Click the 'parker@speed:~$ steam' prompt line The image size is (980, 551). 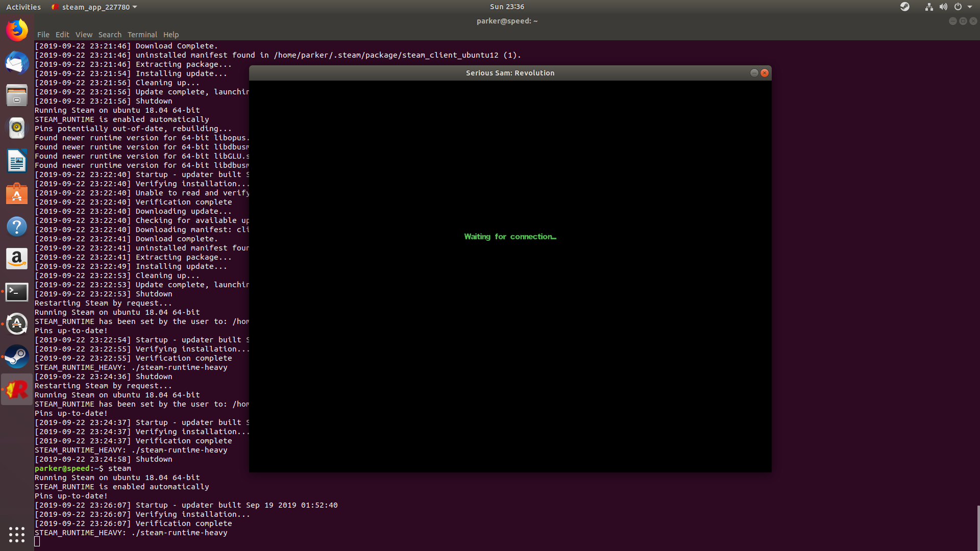tap(83, 468)
